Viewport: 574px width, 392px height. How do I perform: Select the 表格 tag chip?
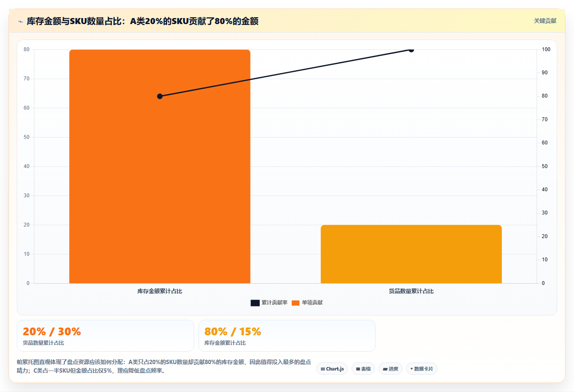coord(363,369)
